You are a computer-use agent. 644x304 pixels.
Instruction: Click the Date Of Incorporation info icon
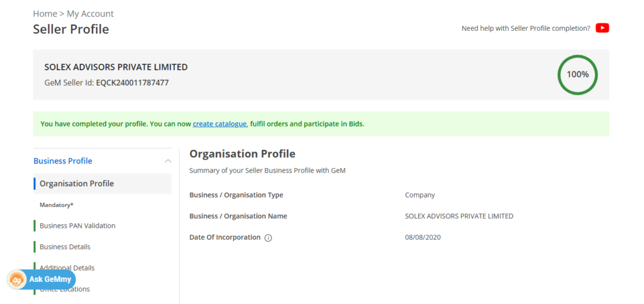268,238
